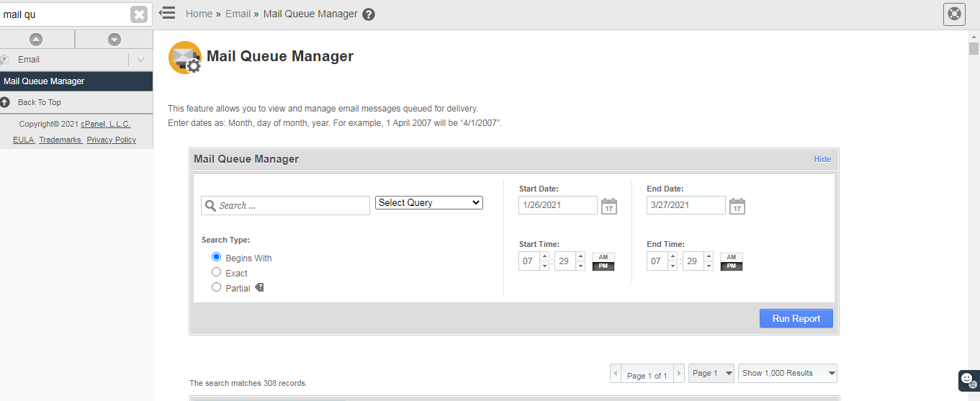Click the support lifebuoy icon at top right
The image size is (980, 401).
(954, 14)
